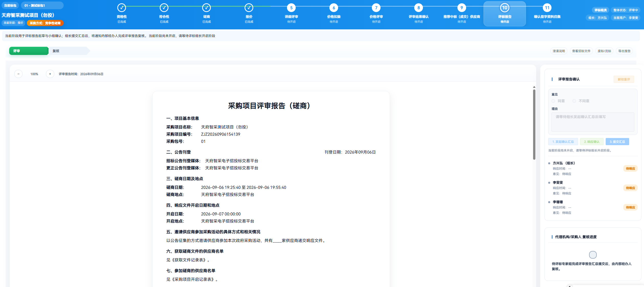The height and width of the screenshot is (287, 644).
Task: Click the completed 报价 step checkmark icon
Action: [249, 8]
